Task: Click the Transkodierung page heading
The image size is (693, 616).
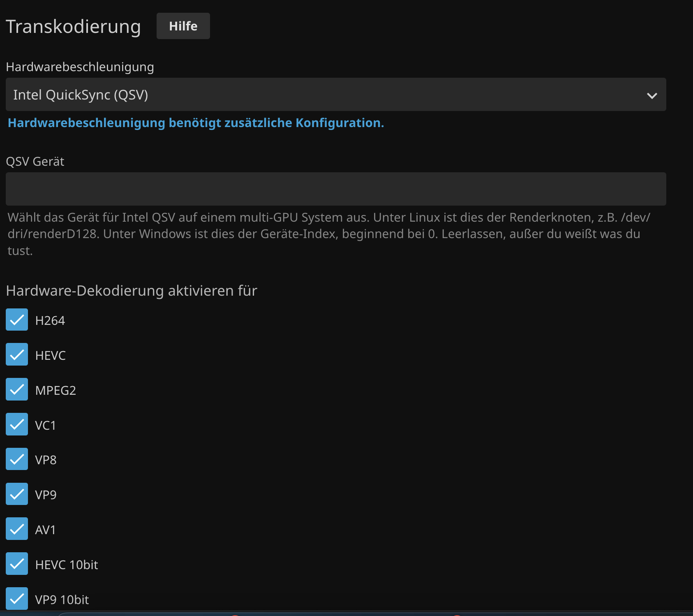Action: [x=73, y=27]
